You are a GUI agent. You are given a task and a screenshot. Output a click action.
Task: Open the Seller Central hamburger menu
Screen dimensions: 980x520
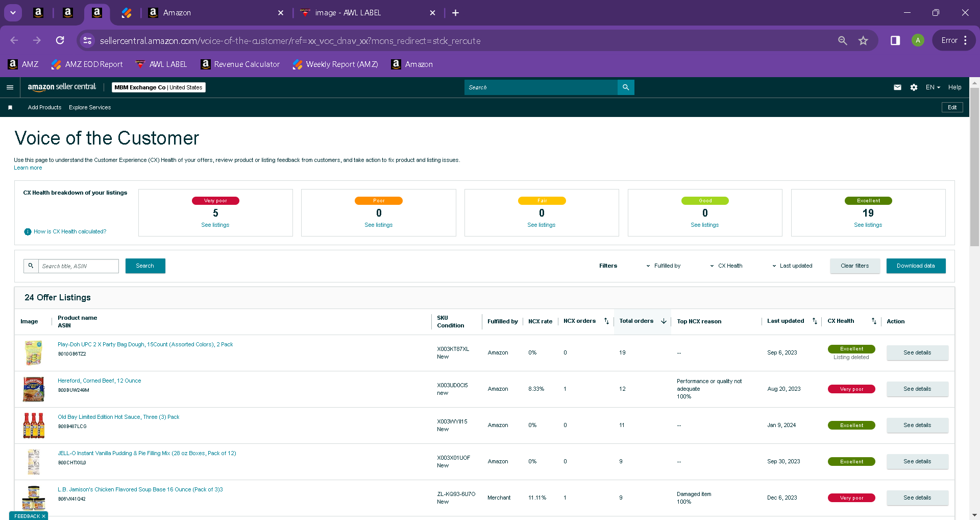pyautogui.click(x=10, y=87)
